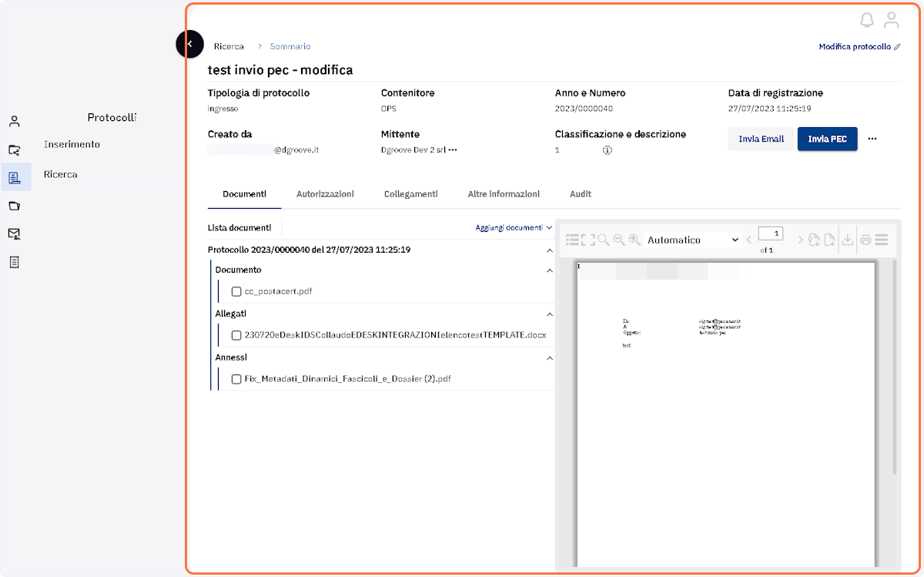Click the elencotestTEMPLATE.docx file name

pyautogui.click(x=396, y=336)
